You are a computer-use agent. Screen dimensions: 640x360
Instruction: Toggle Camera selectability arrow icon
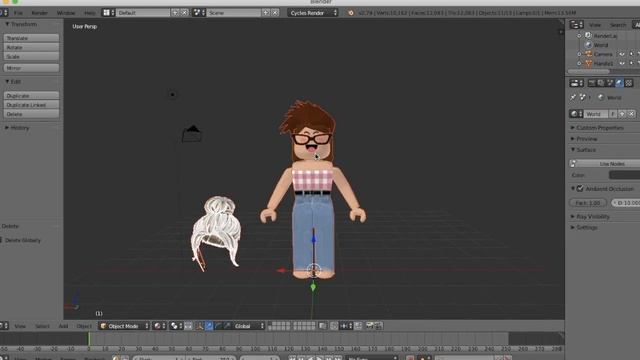coord(631,54)
